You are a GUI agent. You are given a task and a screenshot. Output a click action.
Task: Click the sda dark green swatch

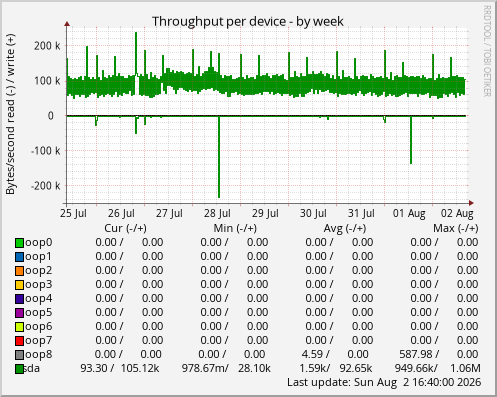click(x=19, y=369)
